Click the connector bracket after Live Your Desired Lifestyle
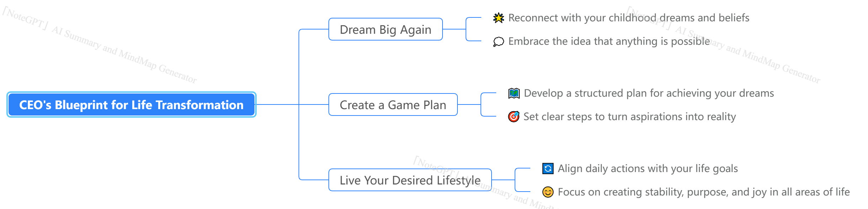 pyautogui.click(x=515, y=180)
